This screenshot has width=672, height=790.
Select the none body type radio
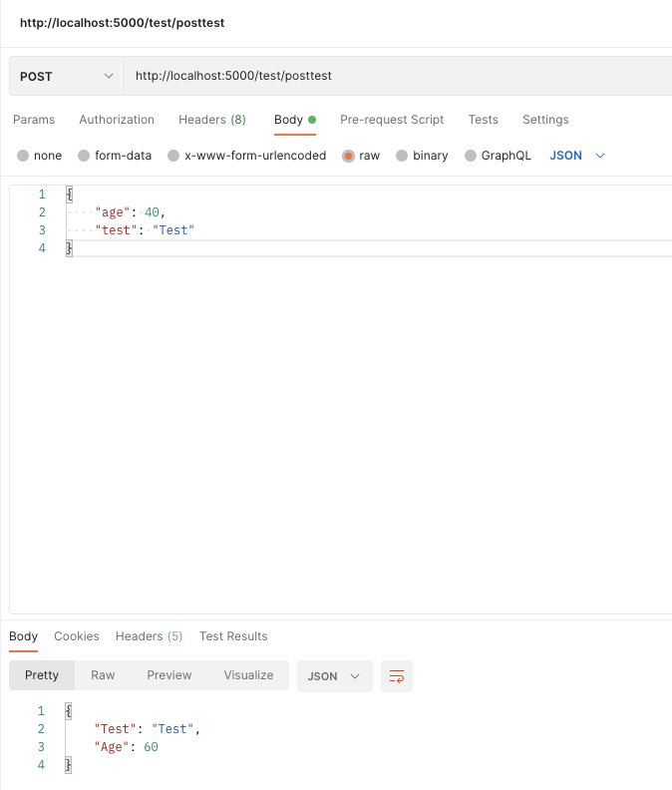(x=23, y=156)
